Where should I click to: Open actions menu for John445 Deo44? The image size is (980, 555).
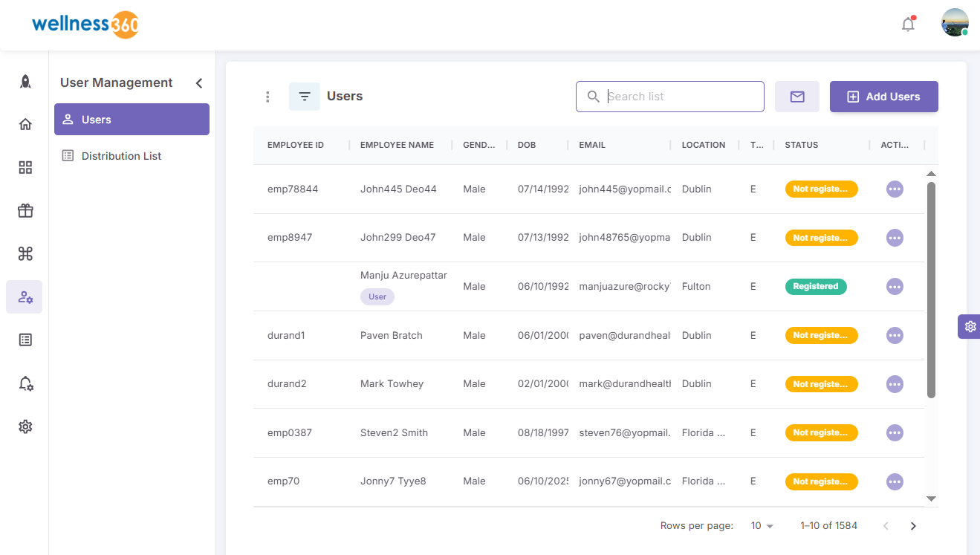coord(895,189)
